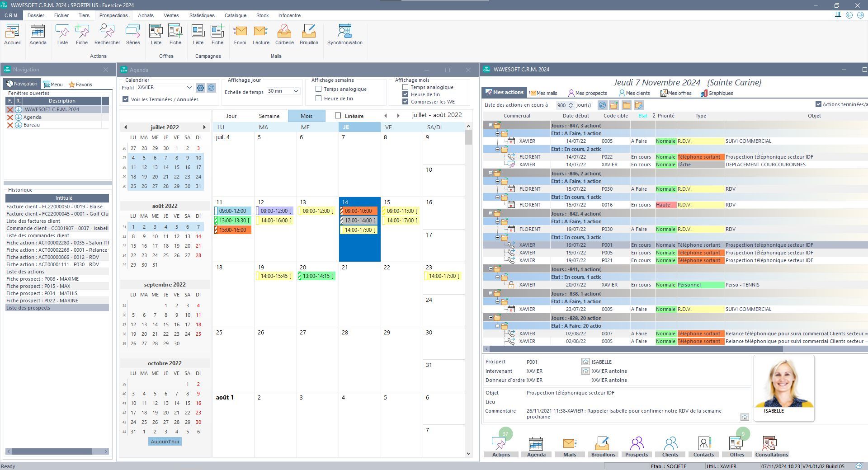Click the Consultations shortcut icon

click(x=771, y=446)
